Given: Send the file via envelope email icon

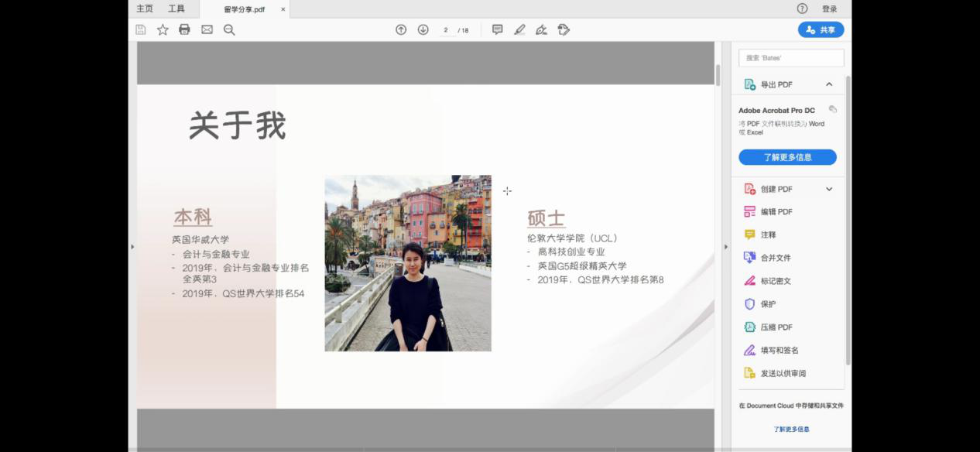Looking at the screenshot, I should click(x=207, y=29).
